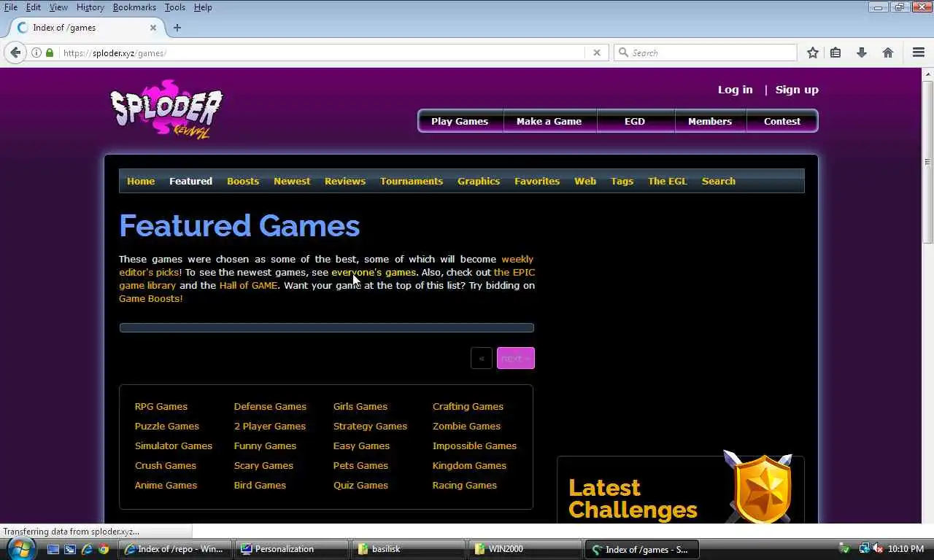Open the Boosts tab
This screenshot has height=560, width=934.
[243, 181]
